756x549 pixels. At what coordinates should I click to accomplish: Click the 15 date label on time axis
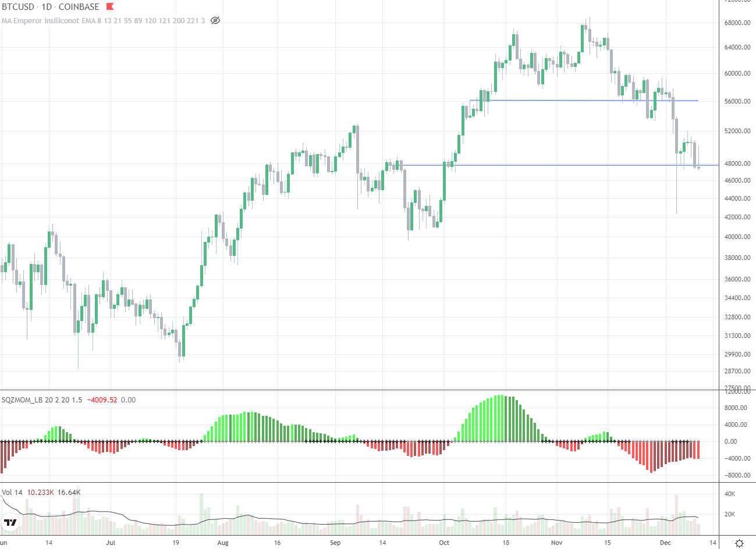coord(607,543)
